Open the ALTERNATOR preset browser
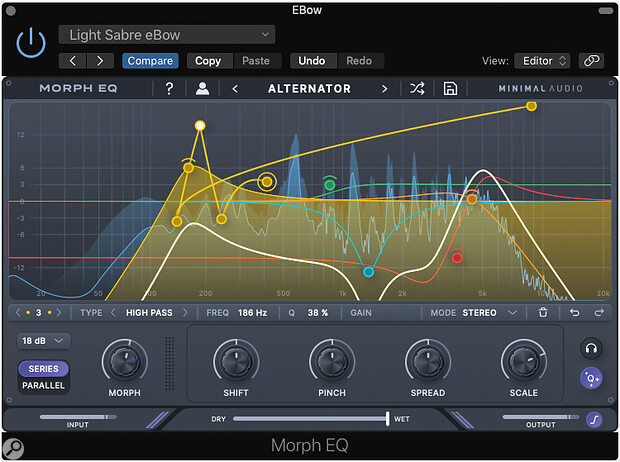The image size is (620, 462). click(x=309, y=89)
